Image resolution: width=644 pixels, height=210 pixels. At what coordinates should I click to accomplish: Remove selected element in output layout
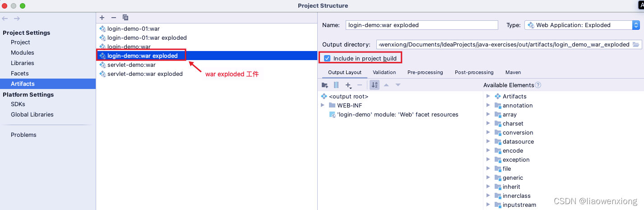360,85
